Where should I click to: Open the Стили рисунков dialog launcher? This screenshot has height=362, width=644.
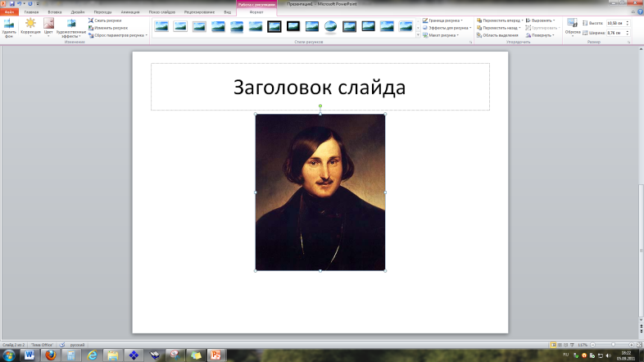coord(470,43)
